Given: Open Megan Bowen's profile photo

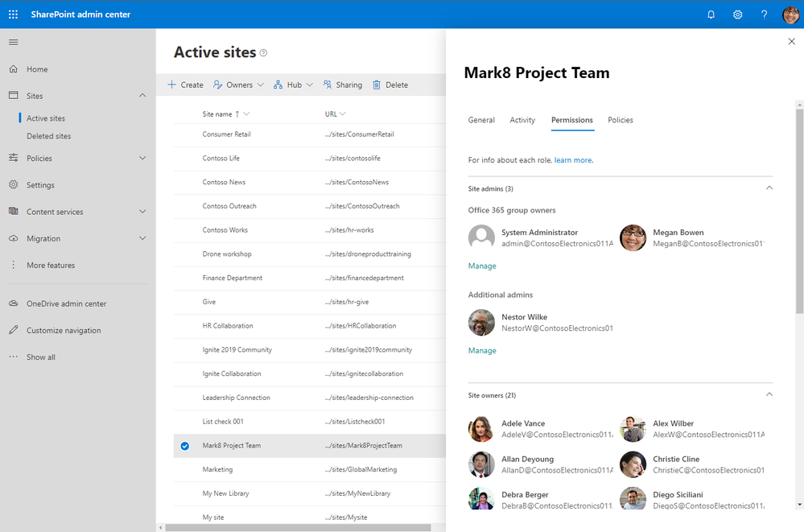Looking at the screenshot, I should 633,237.
